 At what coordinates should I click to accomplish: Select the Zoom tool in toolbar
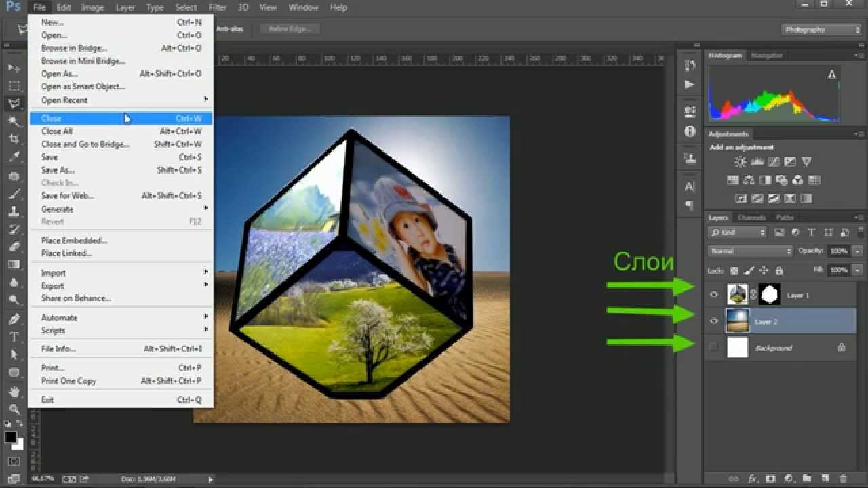[14, 409]
